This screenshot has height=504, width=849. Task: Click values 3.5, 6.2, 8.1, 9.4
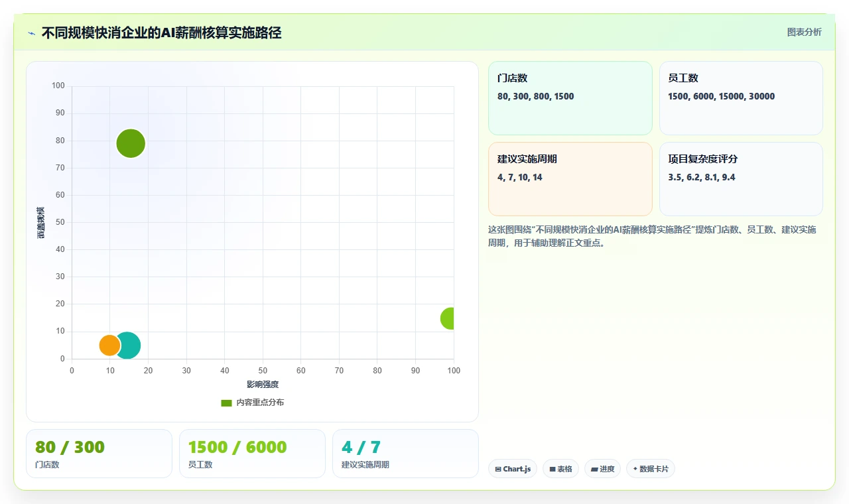coord(702,177)
